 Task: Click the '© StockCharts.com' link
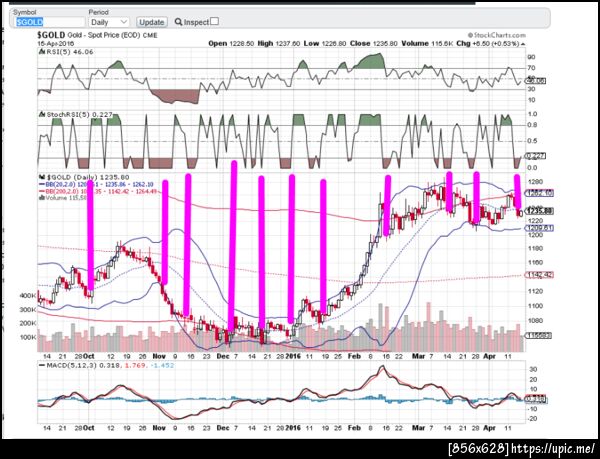pyautogui.click(x=496, y=35)
